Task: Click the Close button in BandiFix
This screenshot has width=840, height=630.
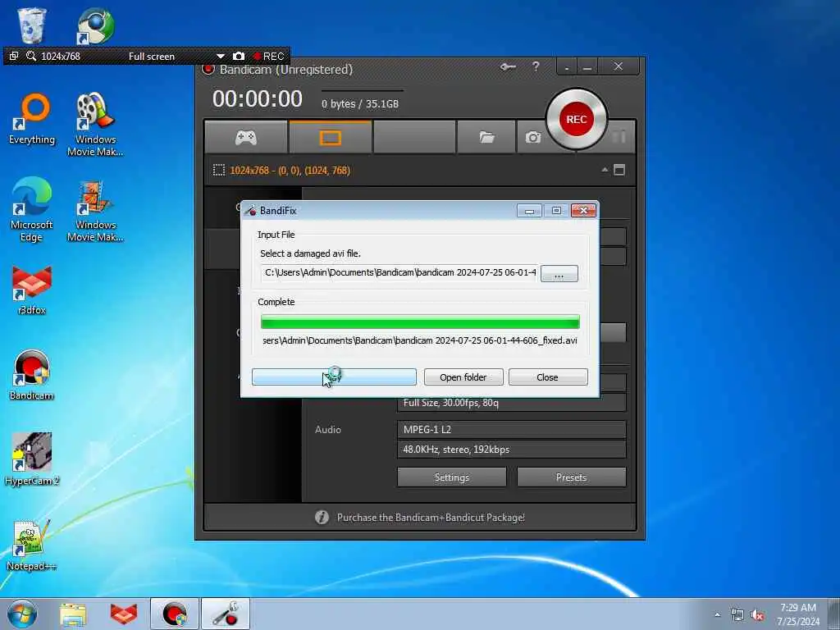Action: click(547, 377)
